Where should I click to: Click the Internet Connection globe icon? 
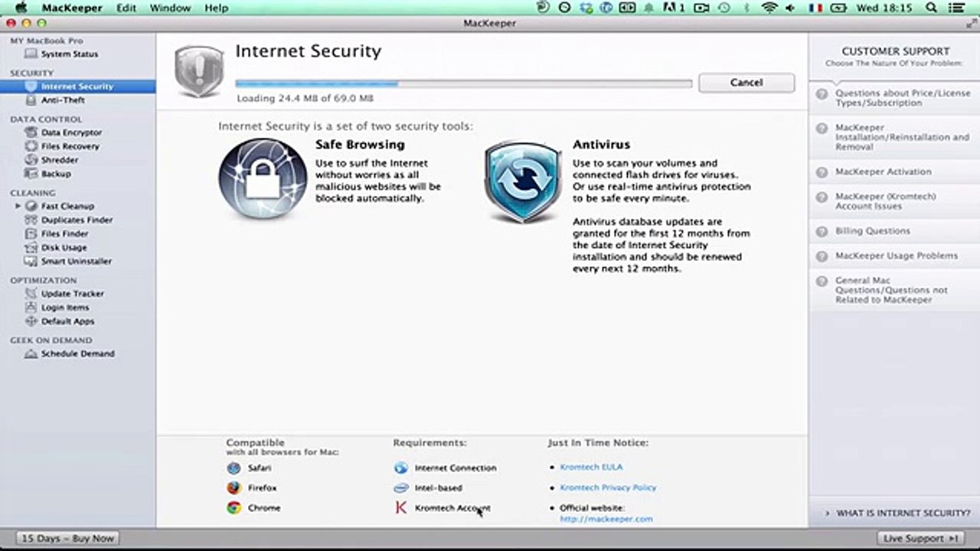(401, 468)
